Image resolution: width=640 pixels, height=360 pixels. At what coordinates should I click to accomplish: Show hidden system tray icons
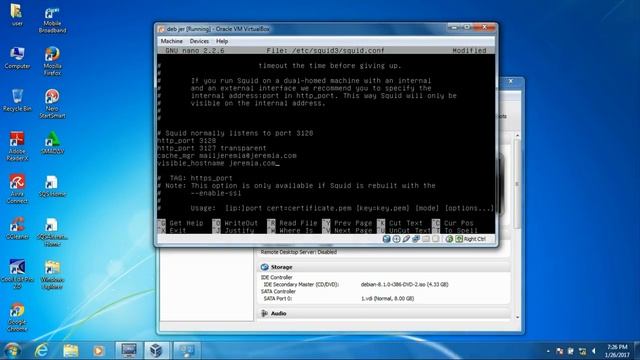coord(548,351)
